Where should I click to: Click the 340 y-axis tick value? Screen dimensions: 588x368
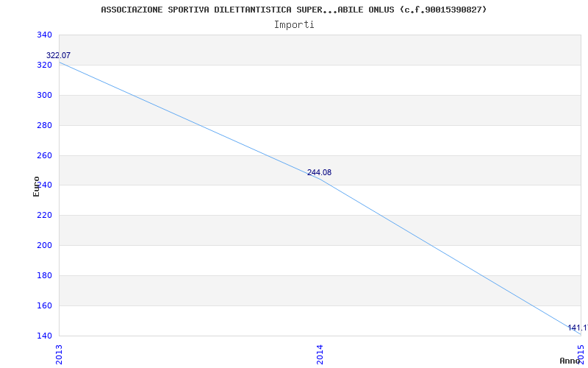[x=44, y=35]
